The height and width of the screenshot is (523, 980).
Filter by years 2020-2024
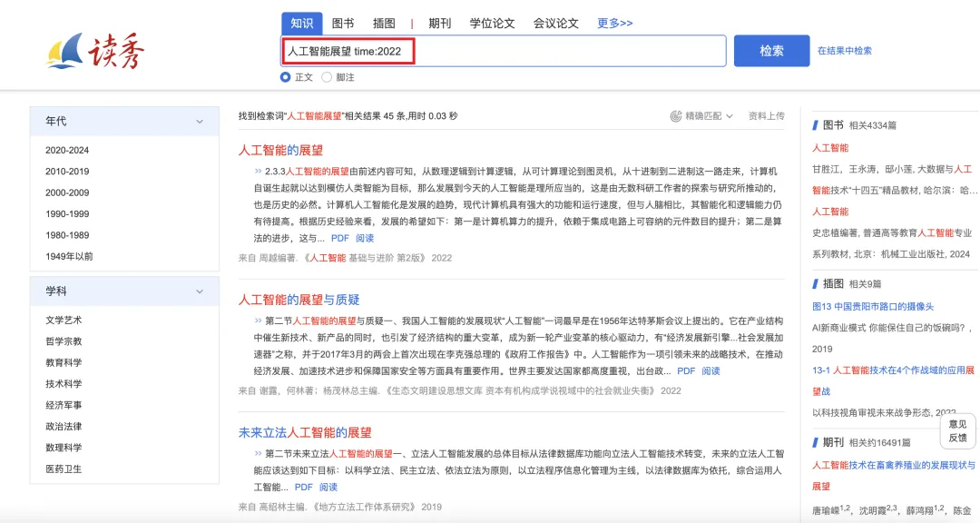tap(67, 150)
